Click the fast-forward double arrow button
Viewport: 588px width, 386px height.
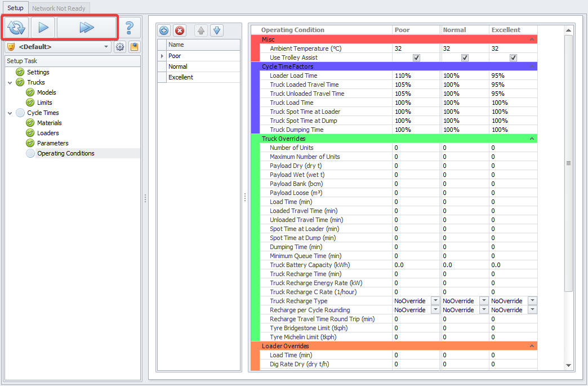tap(86, 28)
